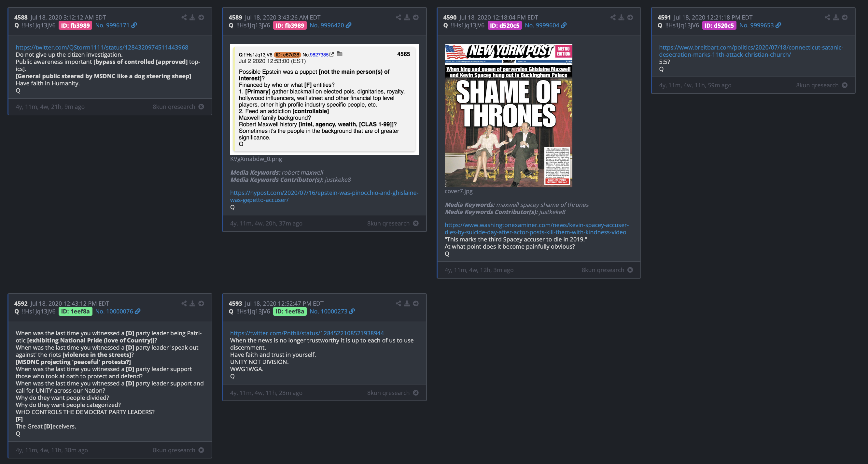Open post 4592 via its arrow circle icon
This screenshot has height=464, width=868.
201,303
